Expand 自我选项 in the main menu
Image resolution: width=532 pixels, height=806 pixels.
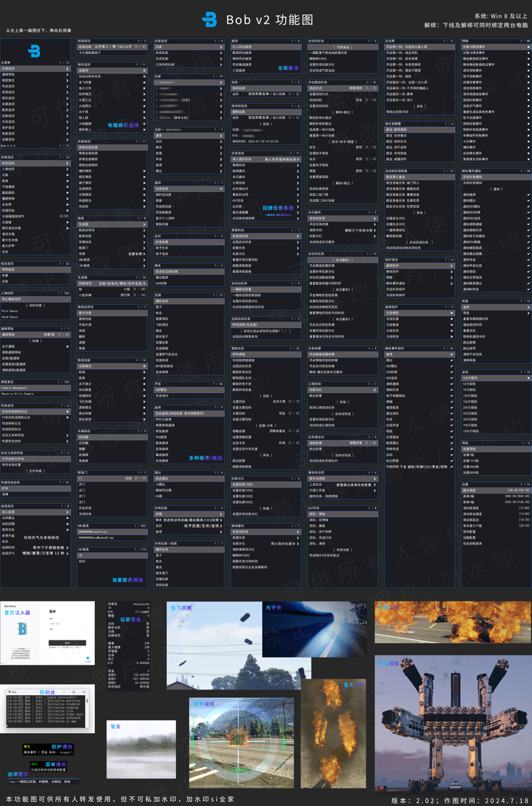point(35,69)
